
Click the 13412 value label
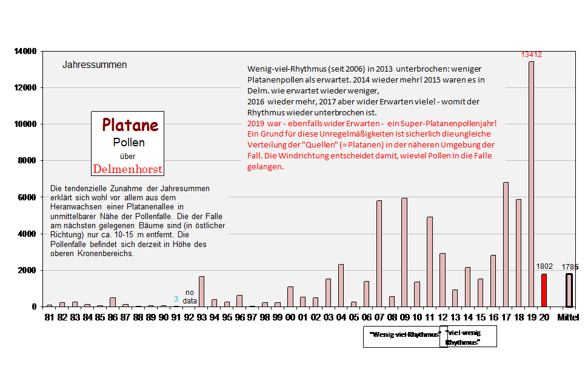click(x=531, y=55)
